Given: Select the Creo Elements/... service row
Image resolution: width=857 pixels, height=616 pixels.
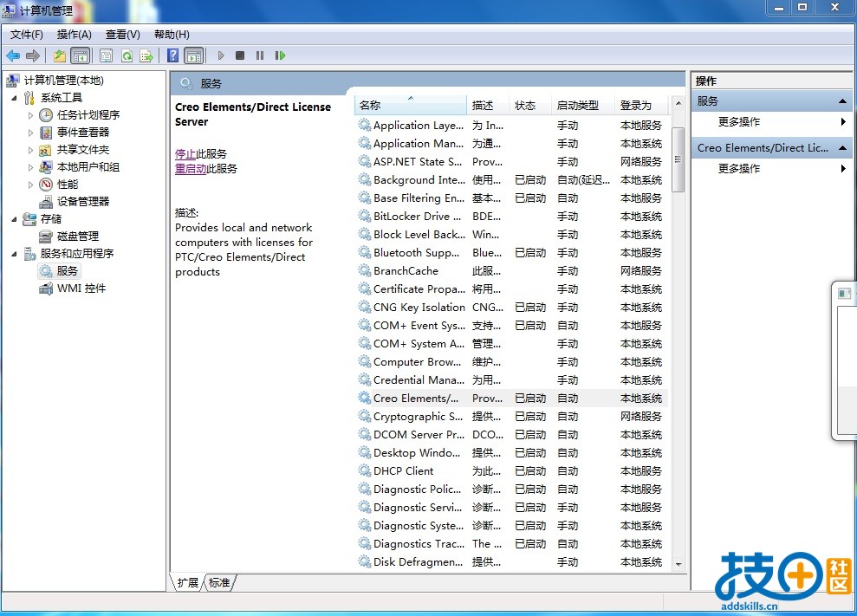Looking at the screenshot, I should (511, 399).
